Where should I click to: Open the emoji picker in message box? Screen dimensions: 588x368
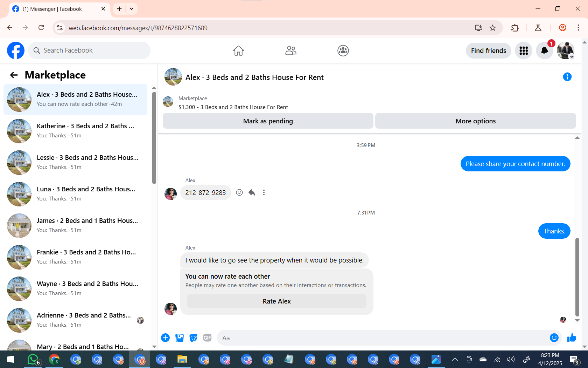554,338
